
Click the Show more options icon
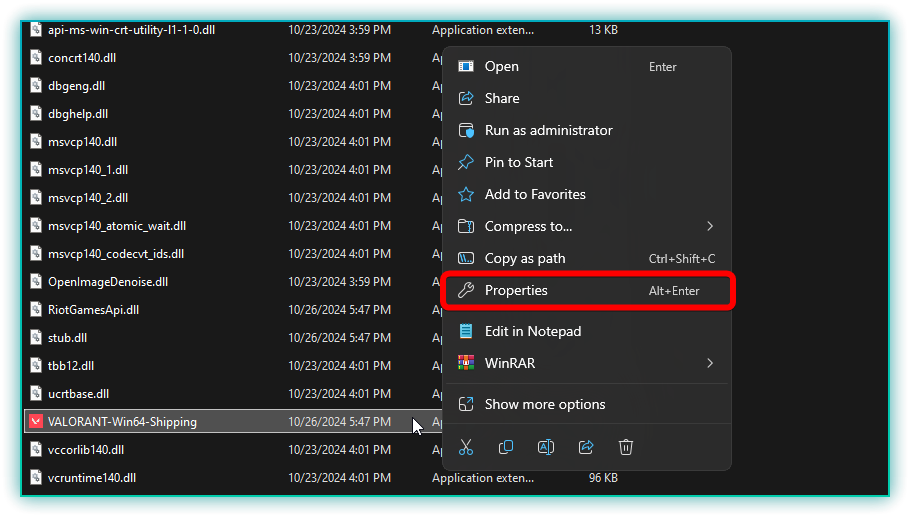pos(466,404)
